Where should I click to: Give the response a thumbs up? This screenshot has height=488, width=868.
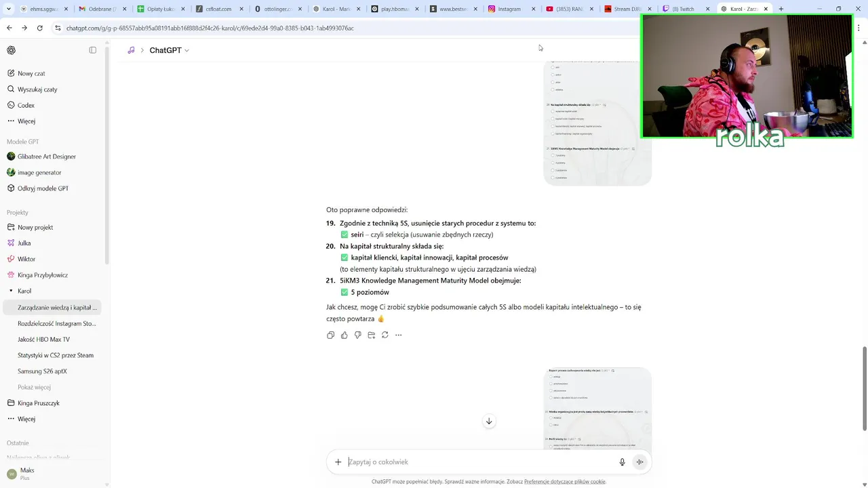point(344,335)
